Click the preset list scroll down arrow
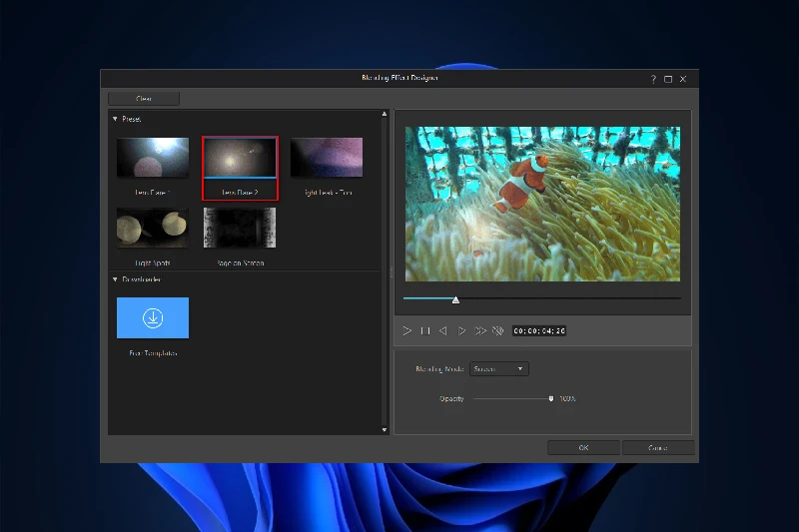The width and height of the screenshot is (799, 532). coord(385,430)
